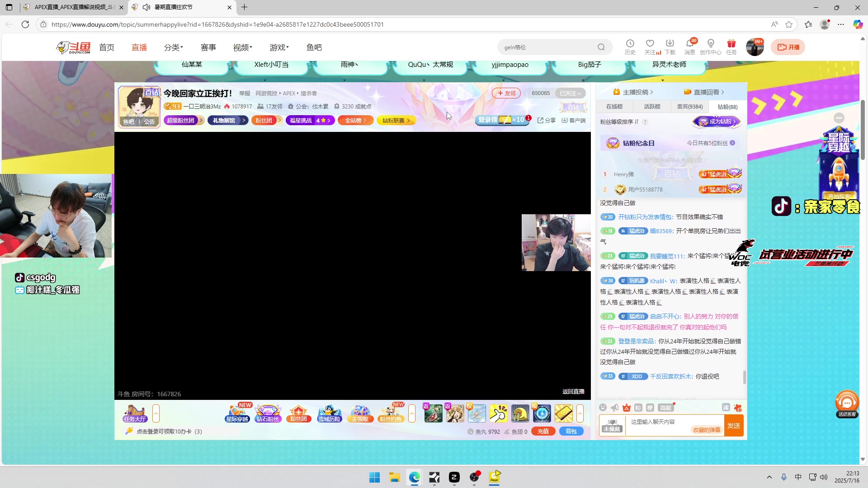Go to 首页 in top navigation
The width and height of the screenshot is (868, 488).
(x=107, y=47)
